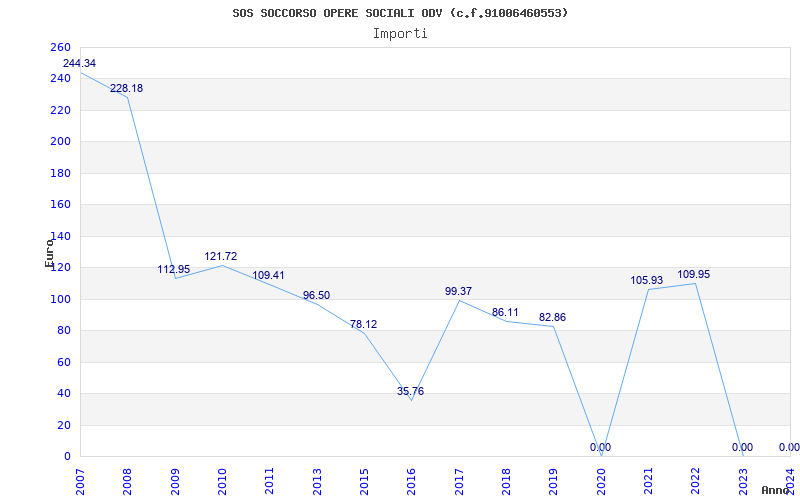Select year 2011 on the x-axis
The width and height of the screenshot is (800, 500).
(269, 481)
